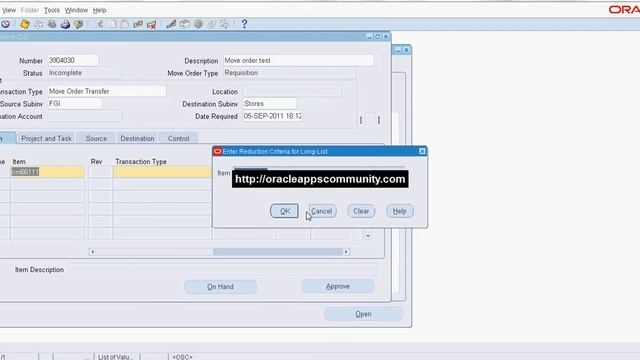Click the yellow Transaction Type cell in lines

[x=162, y=172]
